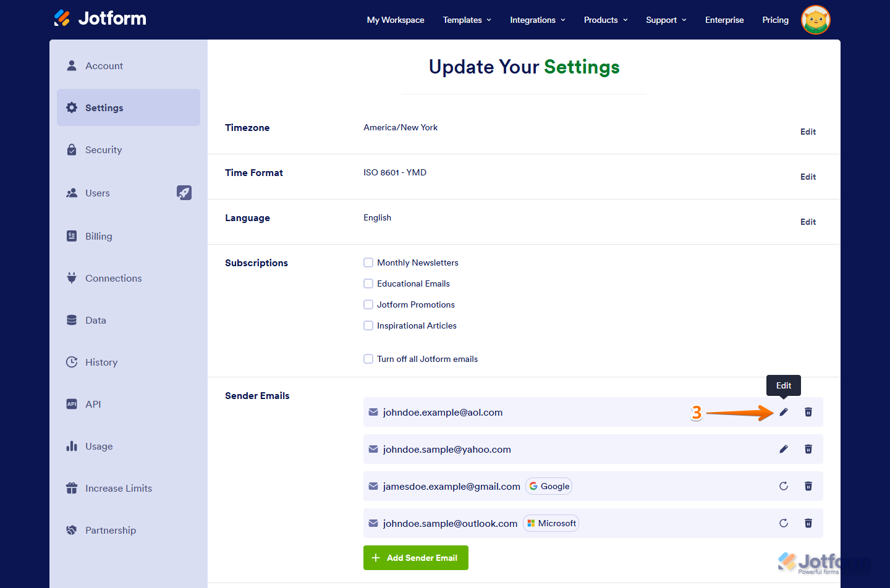Edit the Language setting
Image resolution: width=890 pixels, height=588 pixels.
(x=808, y=222)
